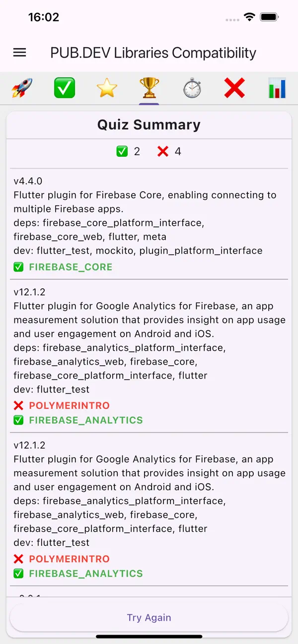Tap the green check beside FIREBASE_CORE
Screen dimensions: 298x644
(x=18, y=267)
